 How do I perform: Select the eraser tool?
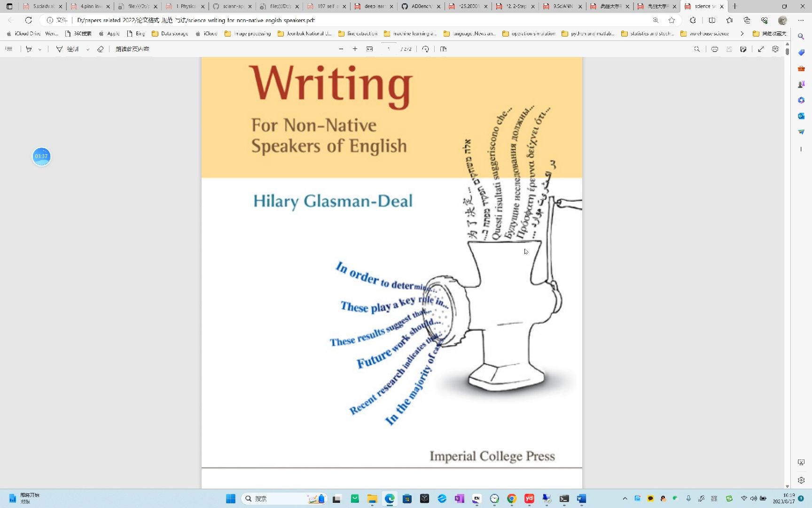click(100, 49)
